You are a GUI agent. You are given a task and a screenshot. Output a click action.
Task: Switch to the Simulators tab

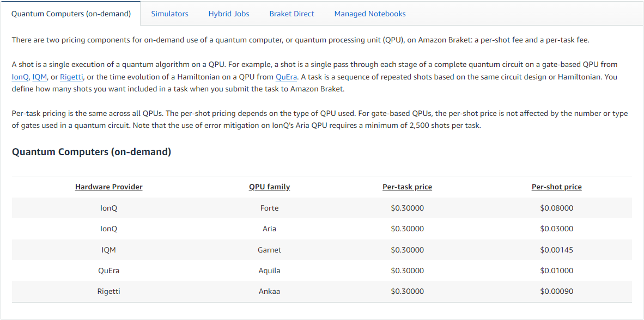(x=169, y=14)
